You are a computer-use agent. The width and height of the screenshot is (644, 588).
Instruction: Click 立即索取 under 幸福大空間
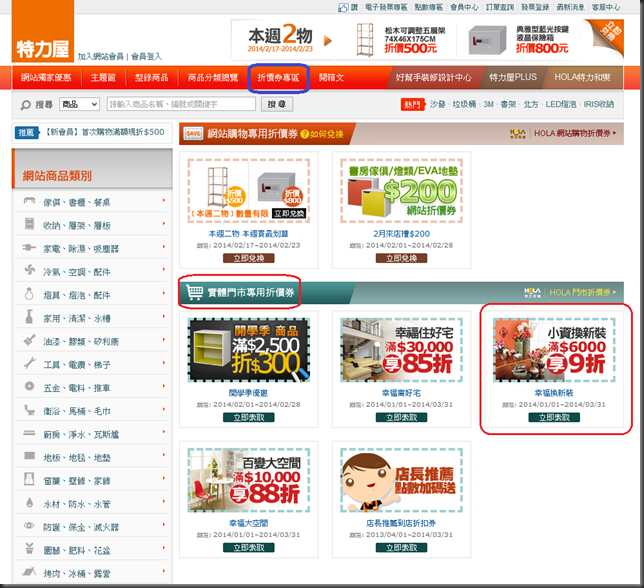(x=249, y=548)
